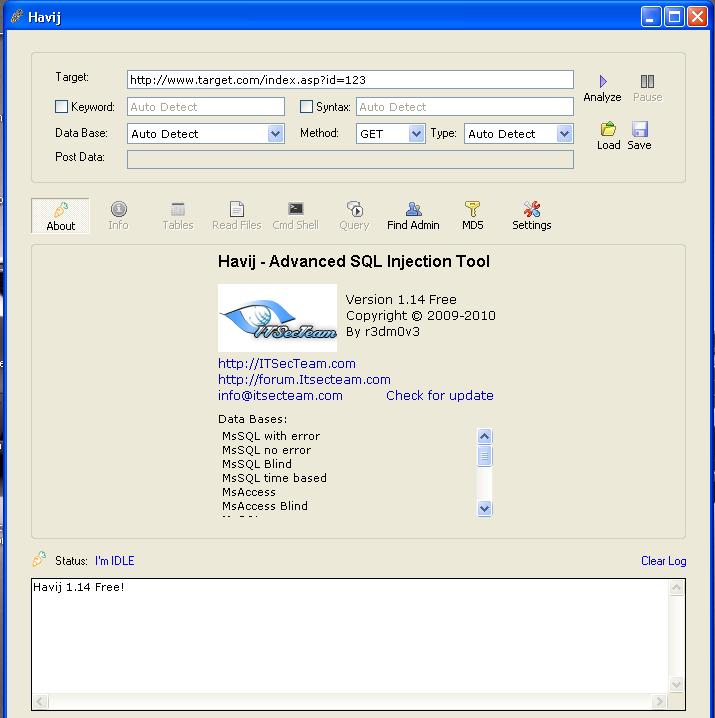Click the Target URL input field
Viewport: 715px width, 718px height.
coord(350,80)
